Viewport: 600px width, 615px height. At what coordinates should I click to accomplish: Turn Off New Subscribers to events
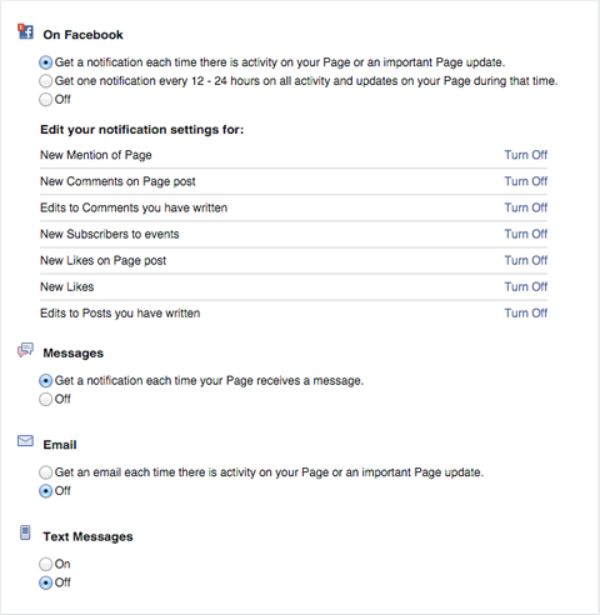point(525,234)
